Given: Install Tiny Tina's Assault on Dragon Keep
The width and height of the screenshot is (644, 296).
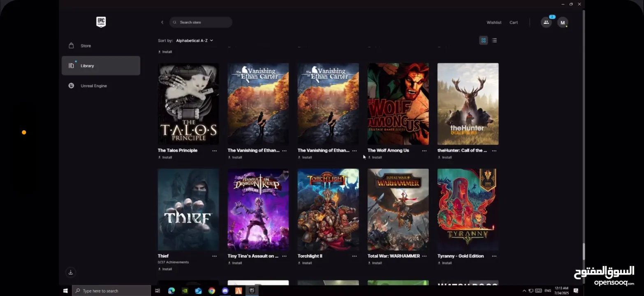Looking at the screenshot, I should pyautogui.click(x=235, y=263).
